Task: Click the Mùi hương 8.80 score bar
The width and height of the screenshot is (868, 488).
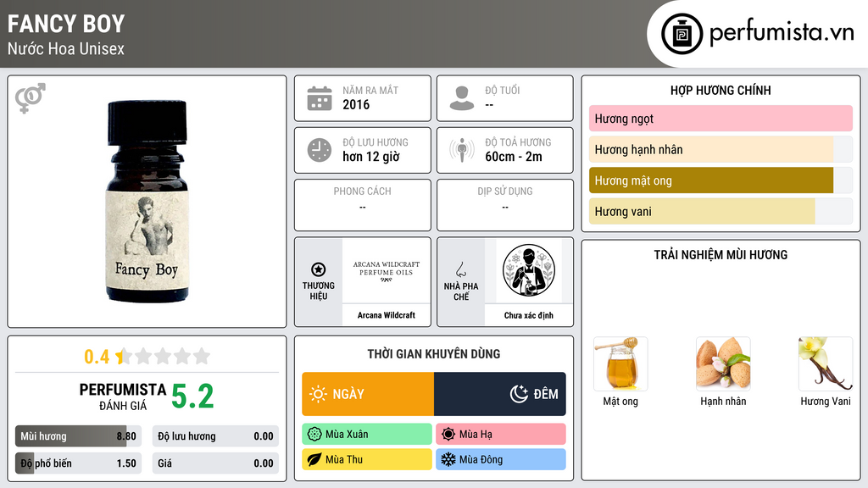Action: [x=79, y=436]
